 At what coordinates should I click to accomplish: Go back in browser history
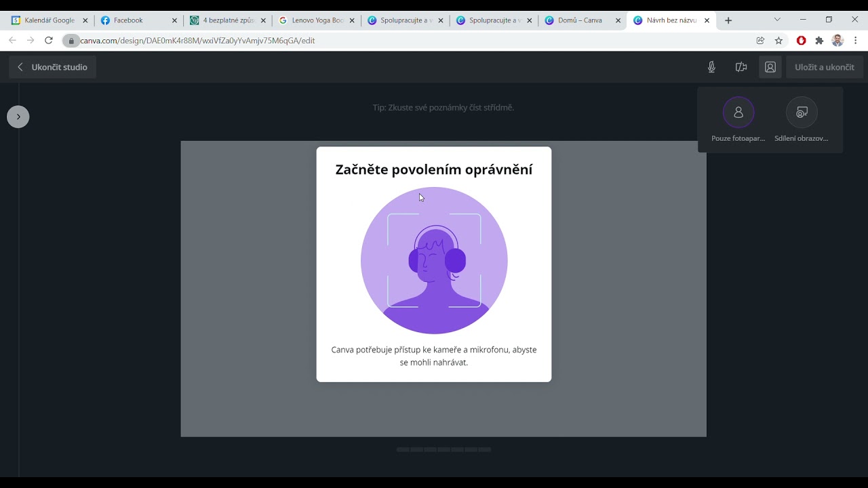tap(12, 41)
